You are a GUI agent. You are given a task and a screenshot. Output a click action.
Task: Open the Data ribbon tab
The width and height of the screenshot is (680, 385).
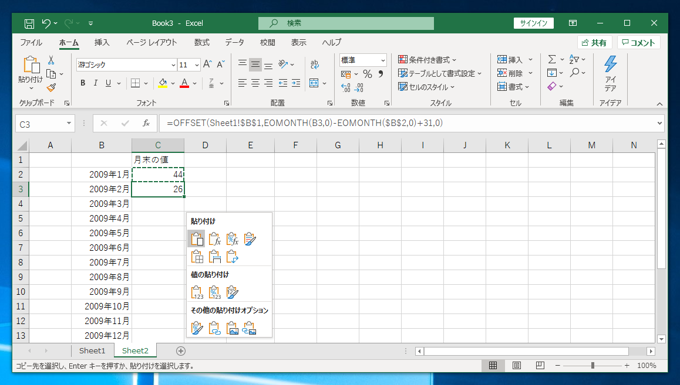[235, 42]
